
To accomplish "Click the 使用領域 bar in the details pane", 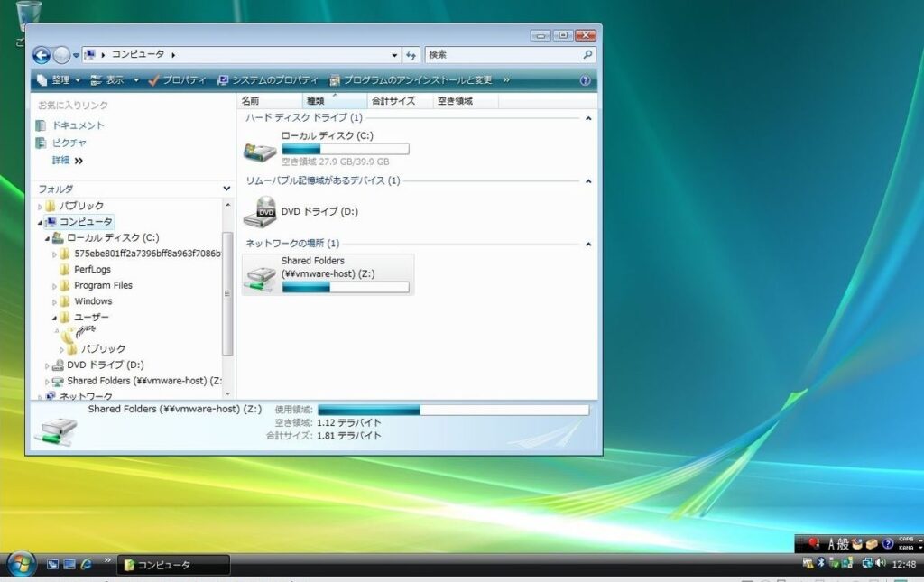I will tap(453, 410).
